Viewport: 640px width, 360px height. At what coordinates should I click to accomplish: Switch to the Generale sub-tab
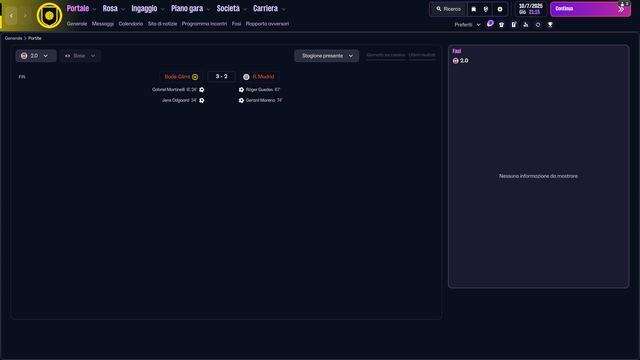point(77,24)
